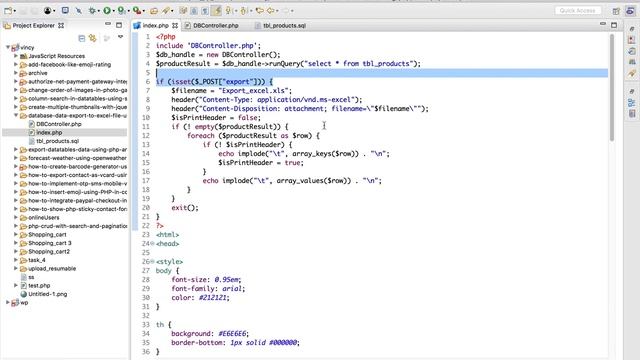640x360 pixels.
Task: Click into the Quick Access field
Action: (578, 11)
